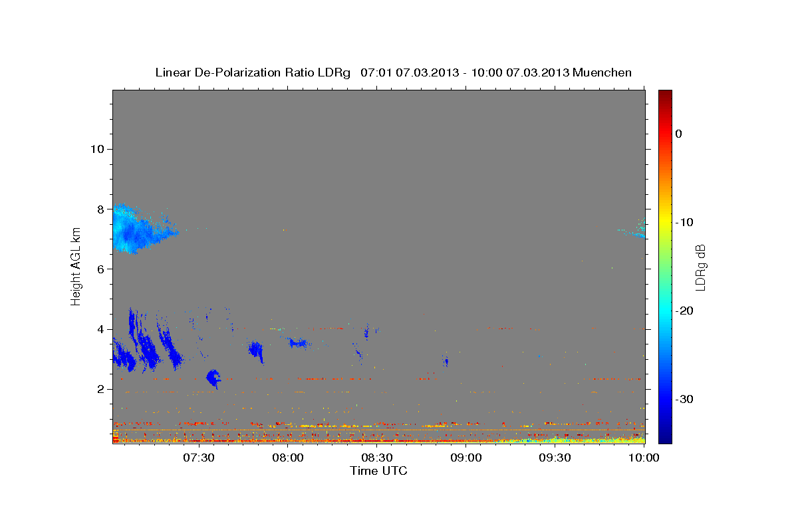
Task: Click the colorbar label '-30'
Action: [684, 399]
